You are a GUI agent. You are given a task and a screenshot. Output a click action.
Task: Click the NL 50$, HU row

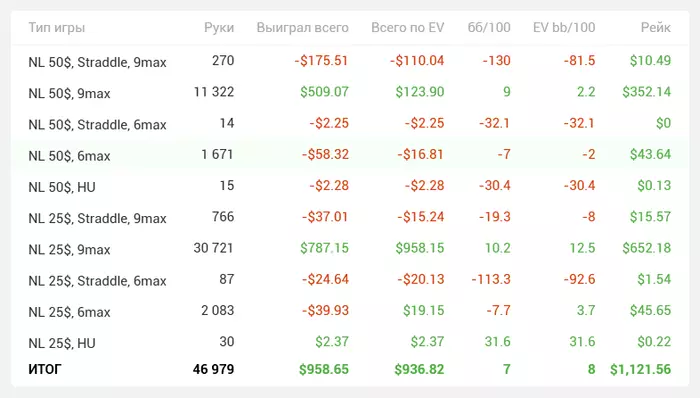point(350,186)
